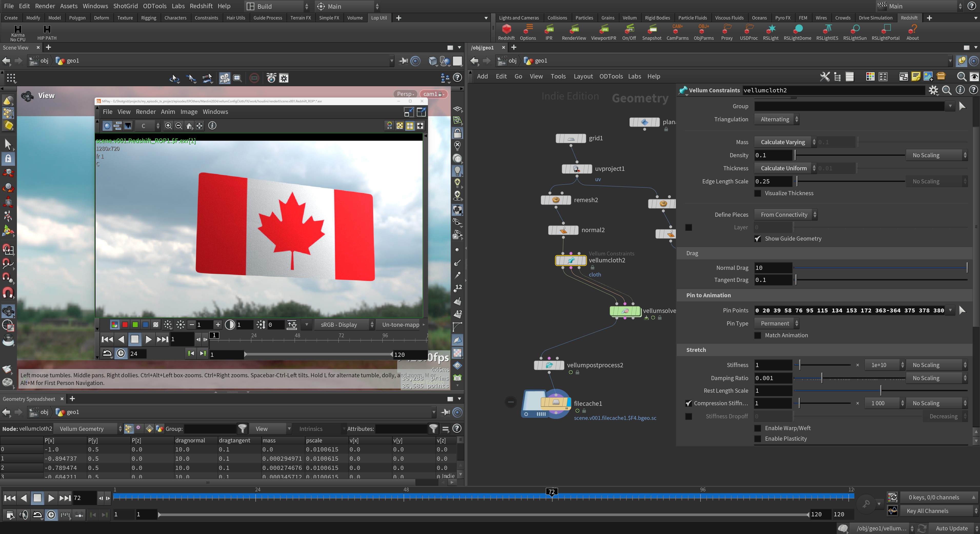Adjust the Rest Length Scale slider
980x534 pixels.
pyautogui.click(x=880, y=391)
